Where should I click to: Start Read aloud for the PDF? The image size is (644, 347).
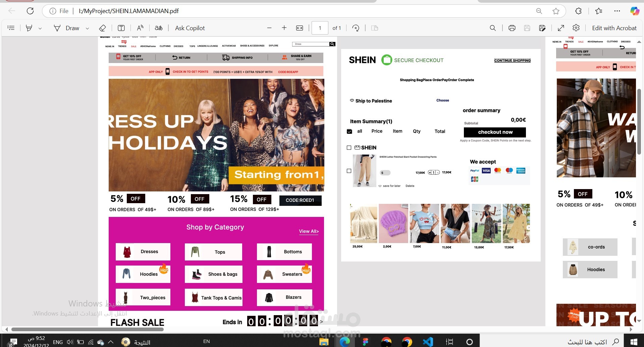(140, 28)
